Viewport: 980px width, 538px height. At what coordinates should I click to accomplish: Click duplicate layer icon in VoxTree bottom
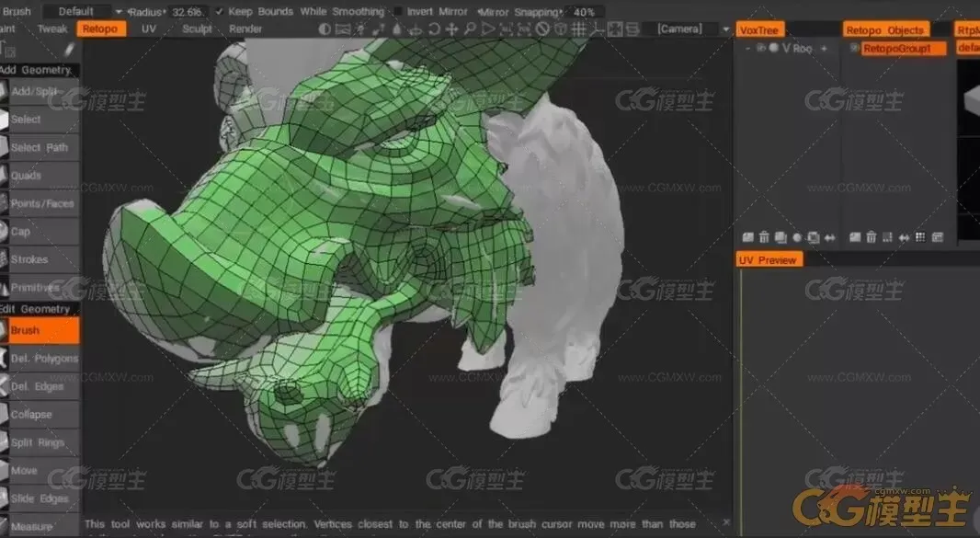[x=780, y=237]
